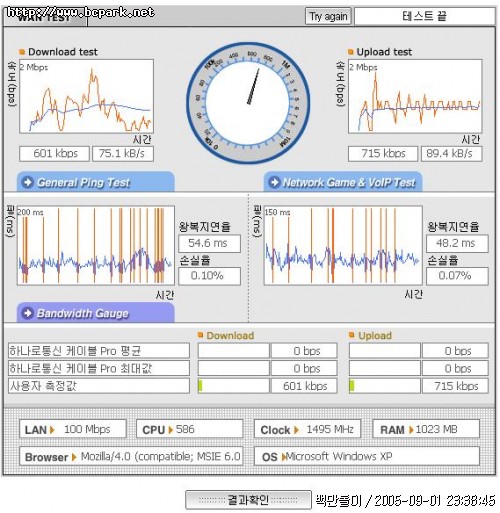Click the 89.4 kB/s upload rate field
Screen dimensions: 500x513
[x=451, y=154]
